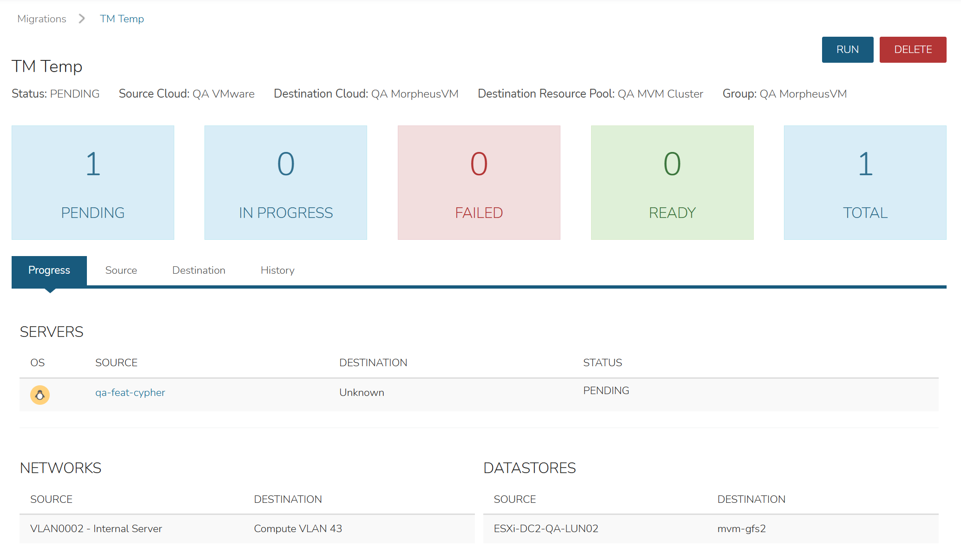Click mvm-gfs2 datastore cell

742,529
